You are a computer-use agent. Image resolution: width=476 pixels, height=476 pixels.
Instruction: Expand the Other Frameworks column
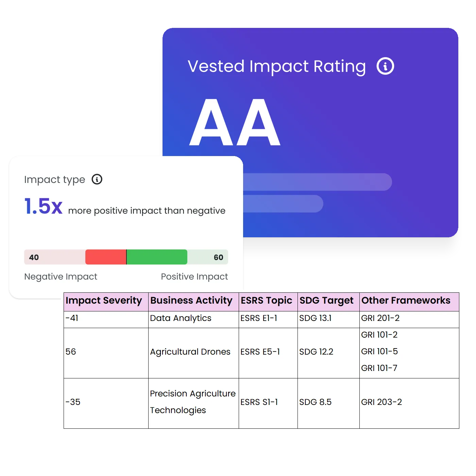tap(406, 301)
